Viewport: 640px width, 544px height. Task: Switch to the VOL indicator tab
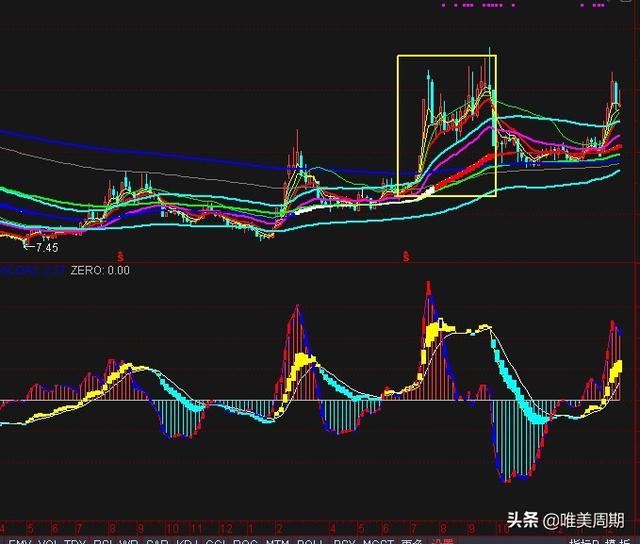(49, 541)
